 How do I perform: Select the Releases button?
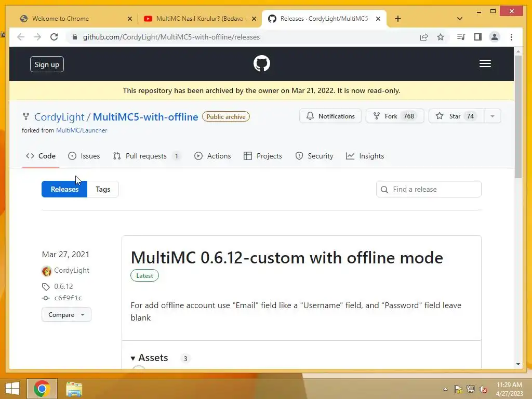click(64, 189)
